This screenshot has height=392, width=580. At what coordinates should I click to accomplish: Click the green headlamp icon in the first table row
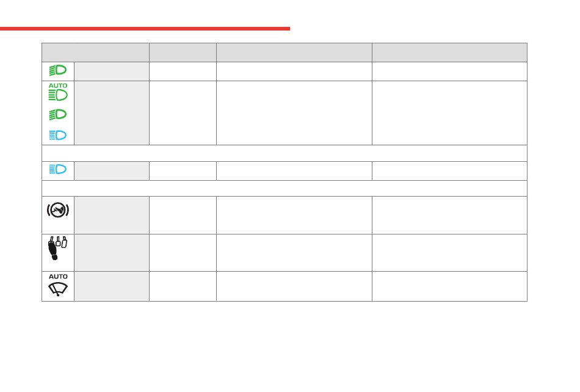coord(58,70)
